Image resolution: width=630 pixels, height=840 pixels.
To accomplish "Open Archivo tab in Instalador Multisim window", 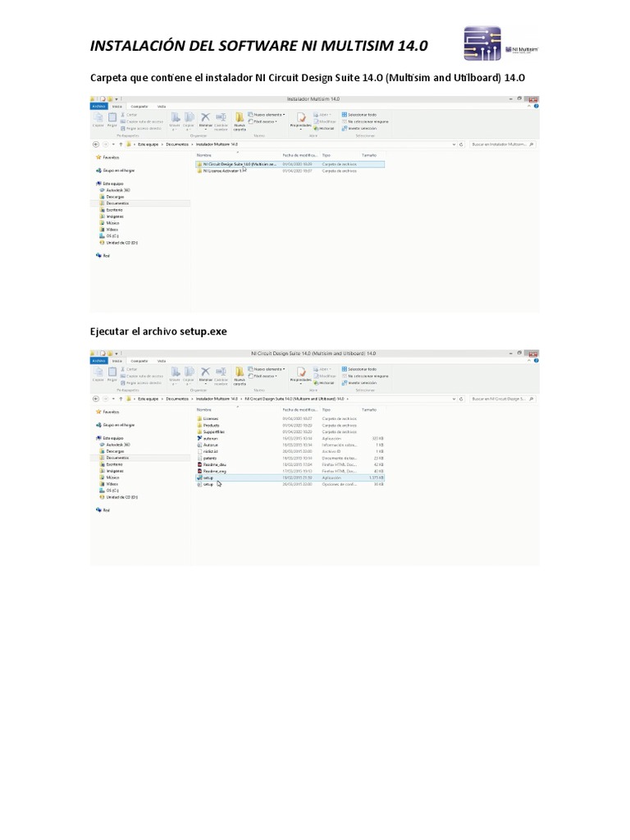I will (98, 106).
